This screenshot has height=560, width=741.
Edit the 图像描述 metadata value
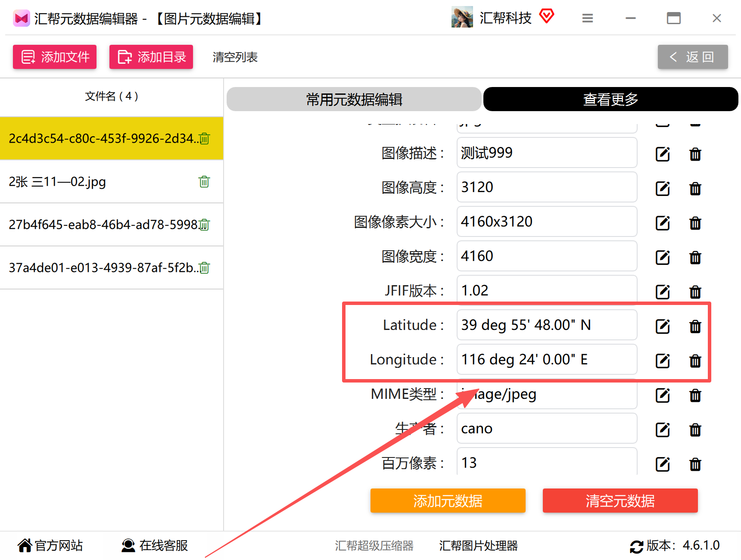[x=663, y=154]
